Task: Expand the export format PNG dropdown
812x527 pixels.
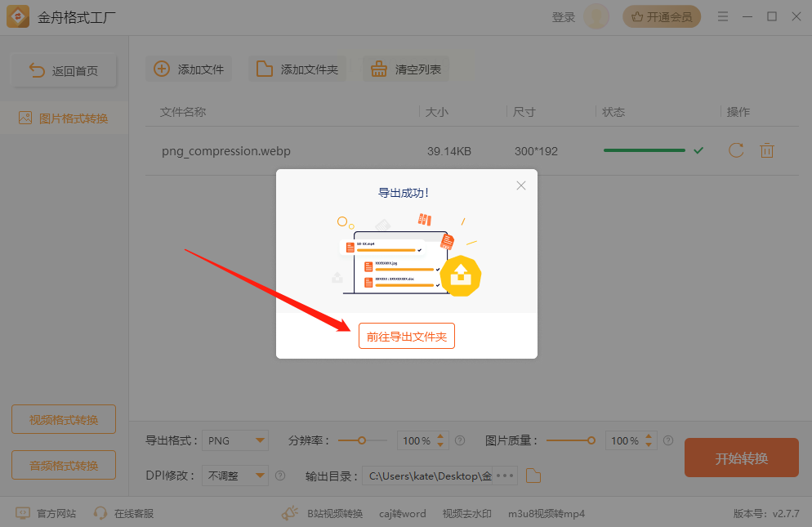Action: (x=235, y=440)
